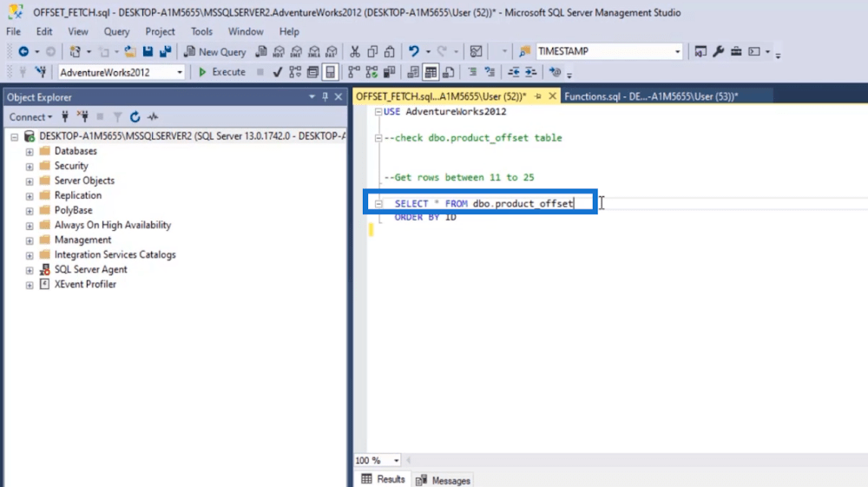Click the Execute query button
The height and width of the screenshot is (487, 868).
point(222,72)
